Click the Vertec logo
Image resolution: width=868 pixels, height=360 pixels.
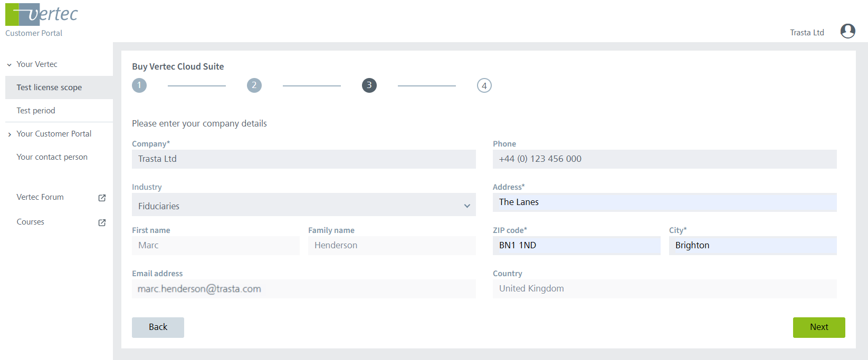[x=42, y=15]
